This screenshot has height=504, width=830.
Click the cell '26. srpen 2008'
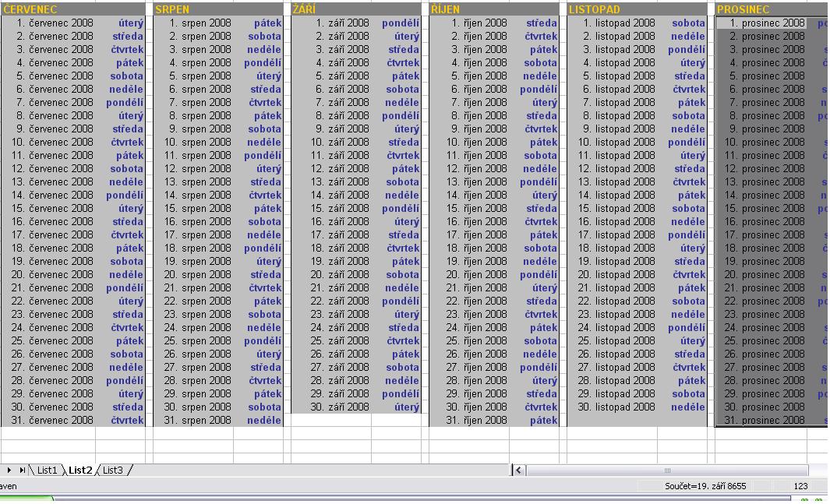[193, 354]
